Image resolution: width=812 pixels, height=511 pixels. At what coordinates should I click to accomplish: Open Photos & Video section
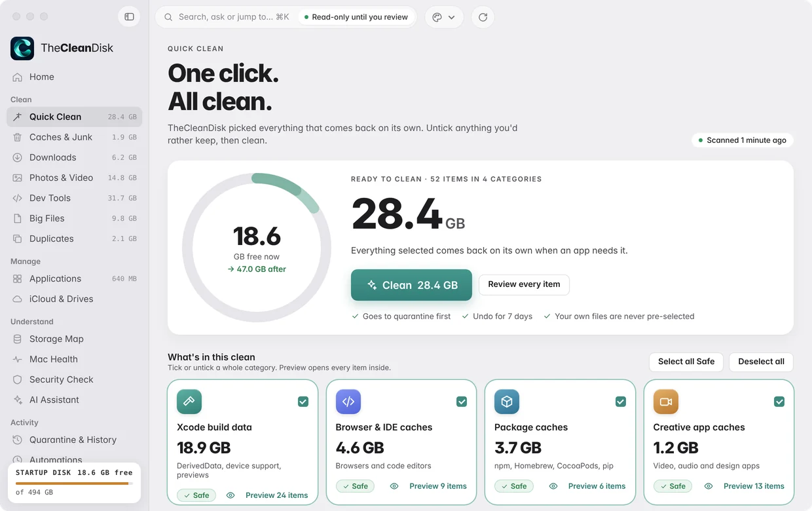(x=74, y=178)
